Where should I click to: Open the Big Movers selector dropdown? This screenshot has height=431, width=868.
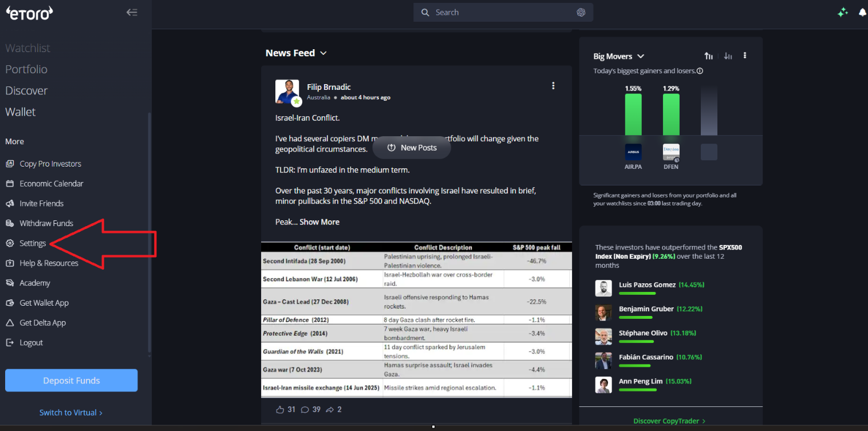click(x=641, y=56)
